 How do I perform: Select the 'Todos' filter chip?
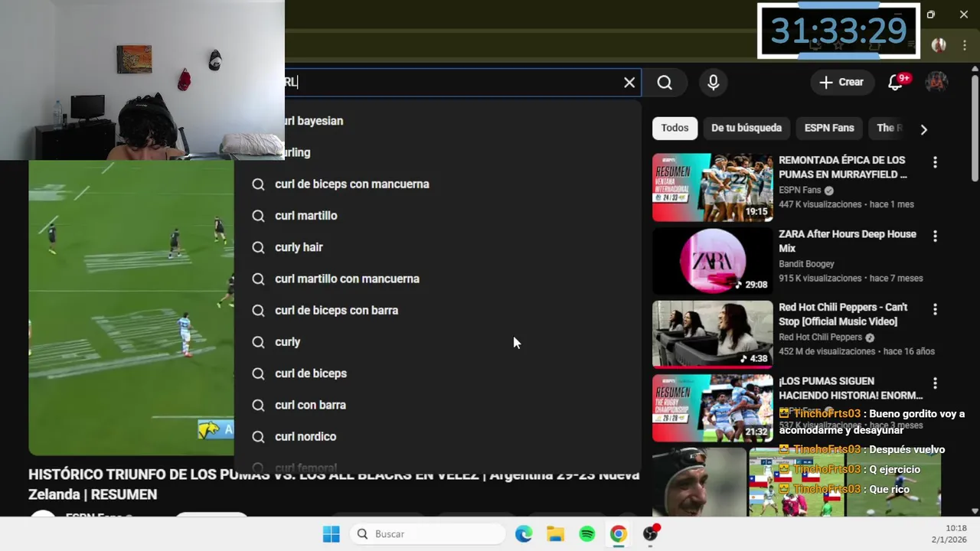[x=675, y=128]
